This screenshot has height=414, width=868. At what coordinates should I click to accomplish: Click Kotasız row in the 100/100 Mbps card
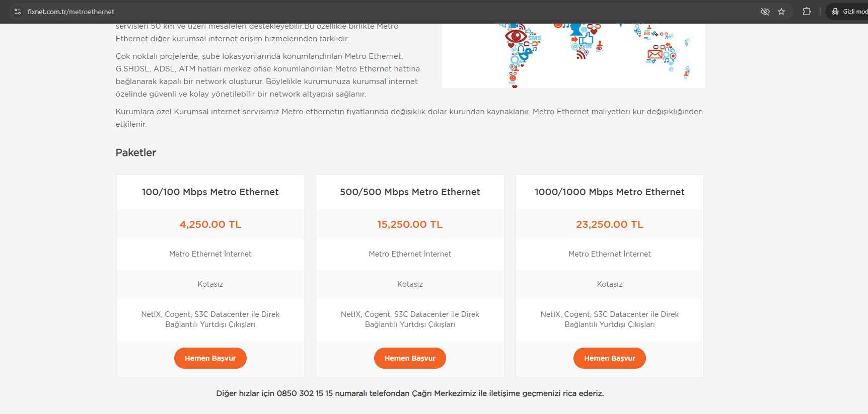(210, 284)
